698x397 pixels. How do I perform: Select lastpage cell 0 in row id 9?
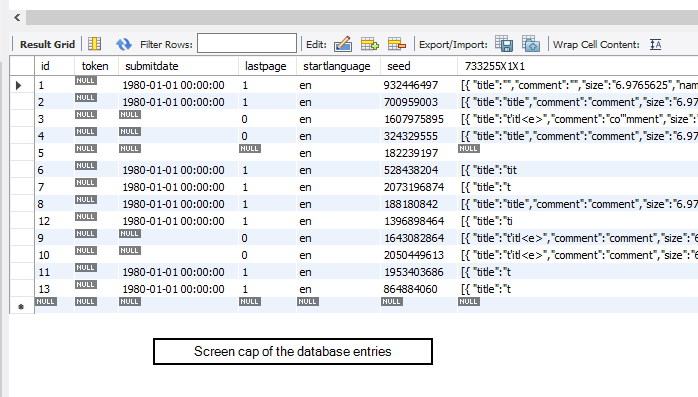[x=267, y=238]
